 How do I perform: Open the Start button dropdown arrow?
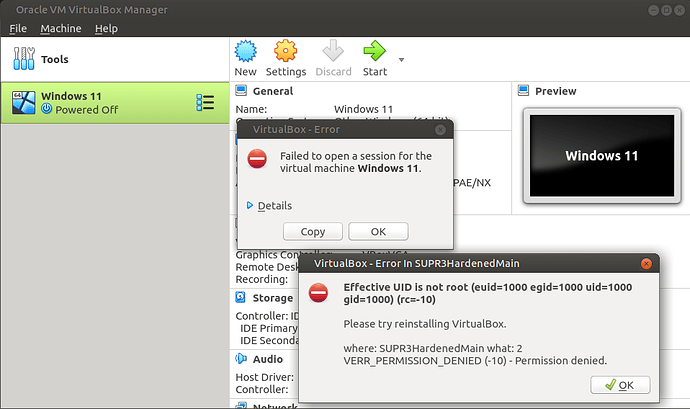pyautogui.click(x=401, y=59)
